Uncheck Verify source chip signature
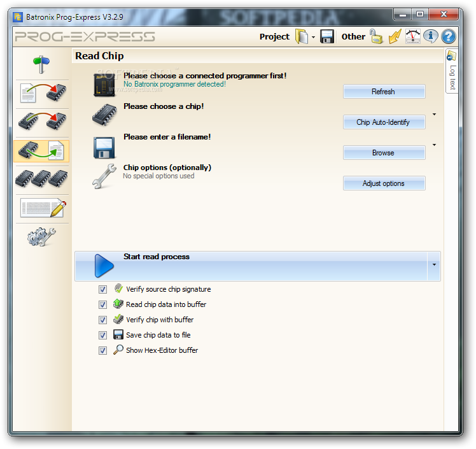Viewport: 476px width, 449px height. [102, 290]
